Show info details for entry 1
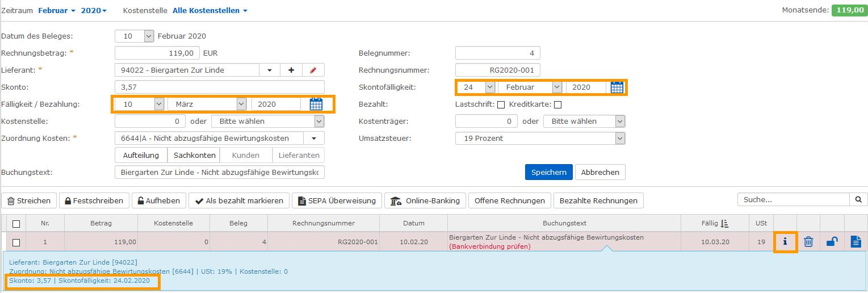The width and height of the screenshot is (868, 293). point(785,242)
